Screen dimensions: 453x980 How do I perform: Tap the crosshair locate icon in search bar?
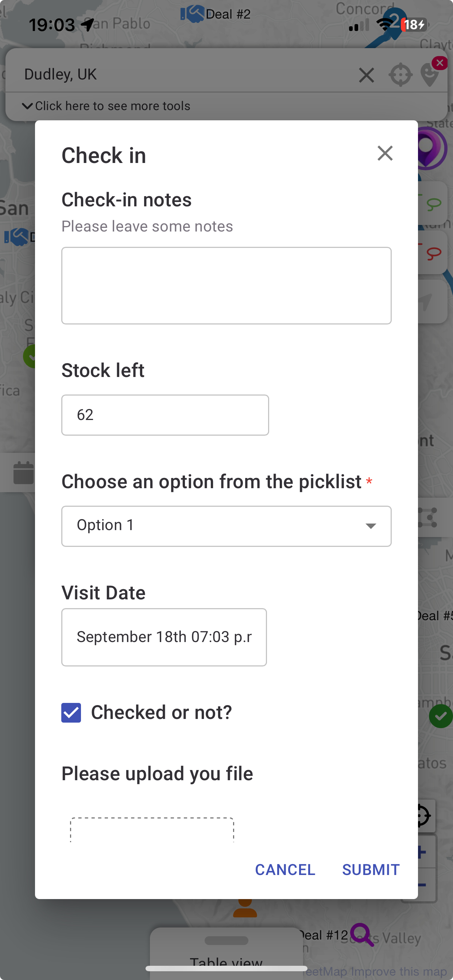coord(400,75)
